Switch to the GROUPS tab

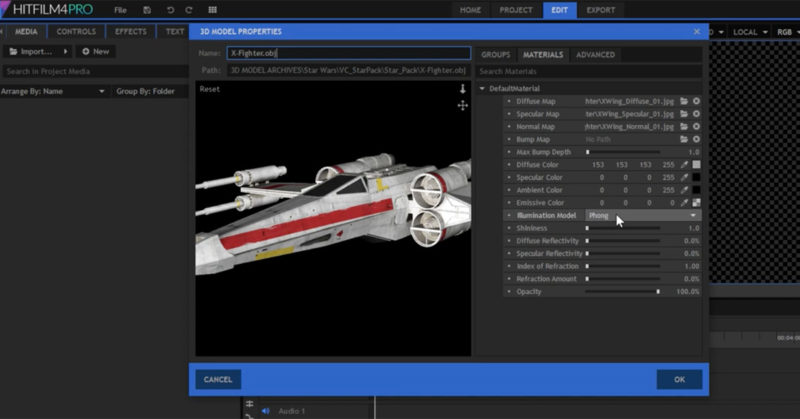coord(495,55)
